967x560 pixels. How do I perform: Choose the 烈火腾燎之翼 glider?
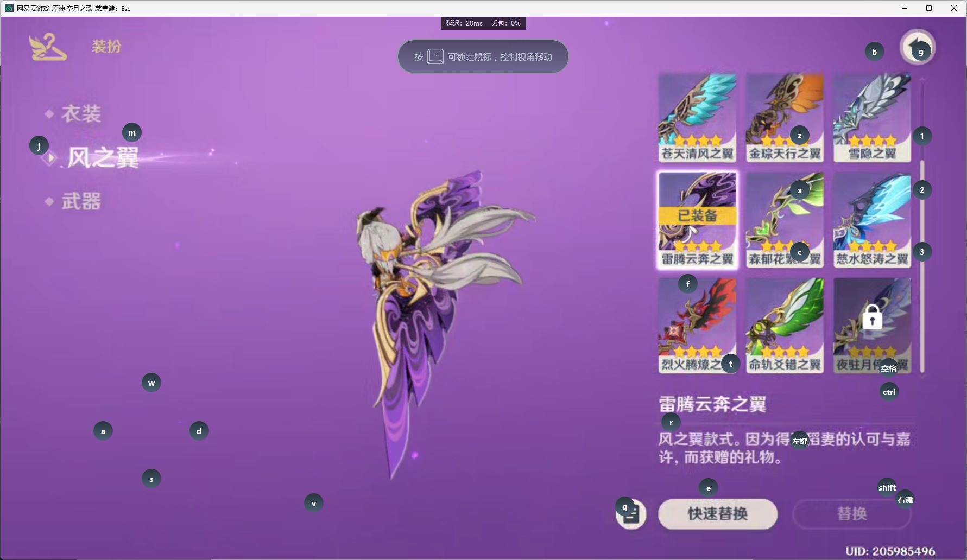coord(698,326)
